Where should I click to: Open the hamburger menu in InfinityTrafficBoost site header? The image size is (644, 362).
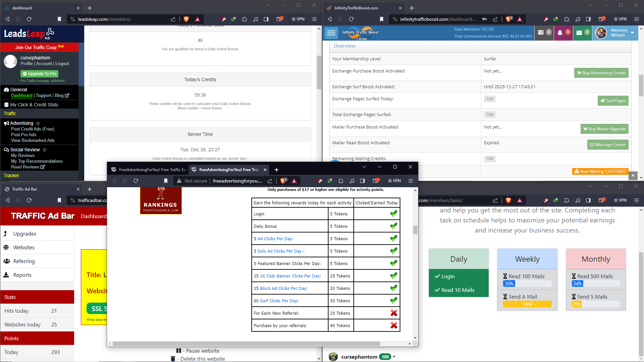click(x=331, y=33)
